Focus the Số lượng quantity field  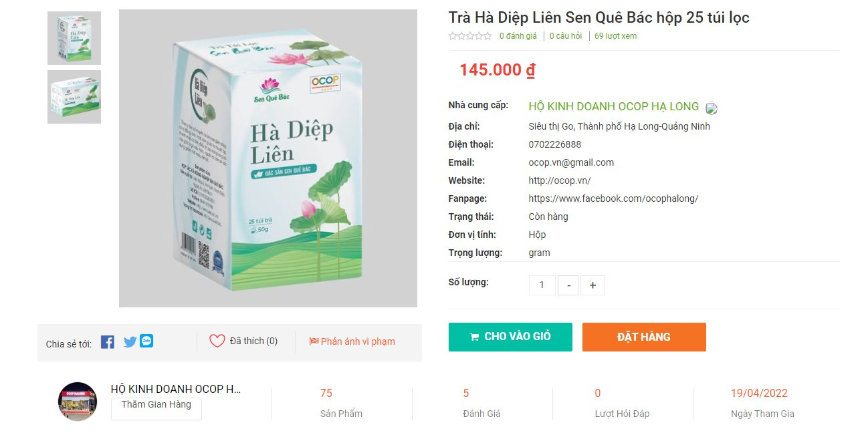pyautogui.click(x=542, y=285)
